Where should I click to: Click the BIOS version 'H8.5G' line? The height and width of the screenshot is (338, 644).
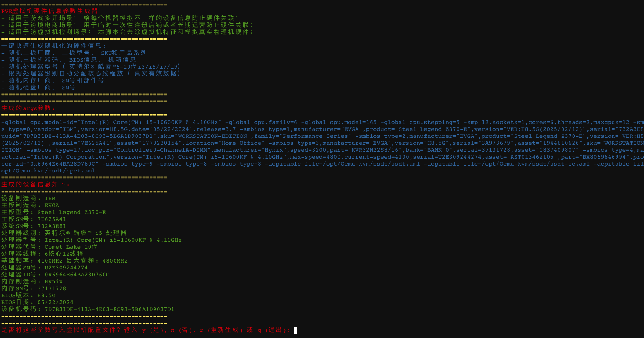click(28, 295)
